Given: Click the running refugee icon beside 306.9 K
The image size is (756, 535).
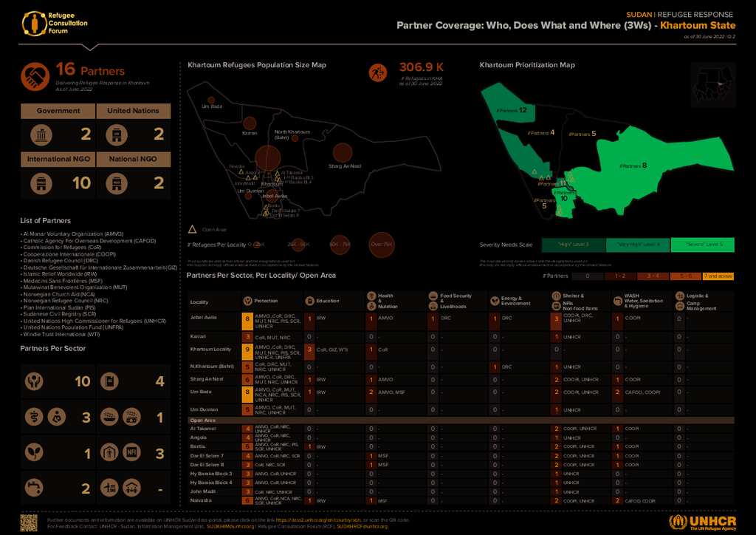Looking at the screenshot, I should click(378, 73).
